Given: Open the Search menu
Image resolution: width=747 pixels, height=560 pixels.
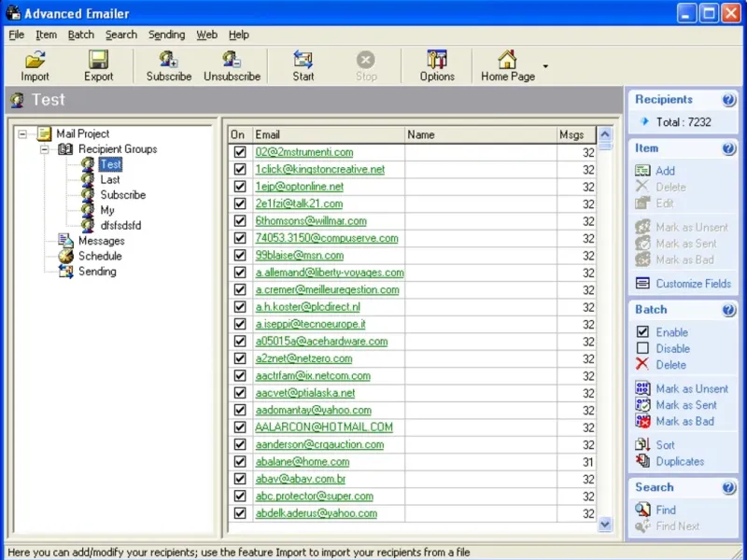Looking at the screenshot, I should pos(121,35).
